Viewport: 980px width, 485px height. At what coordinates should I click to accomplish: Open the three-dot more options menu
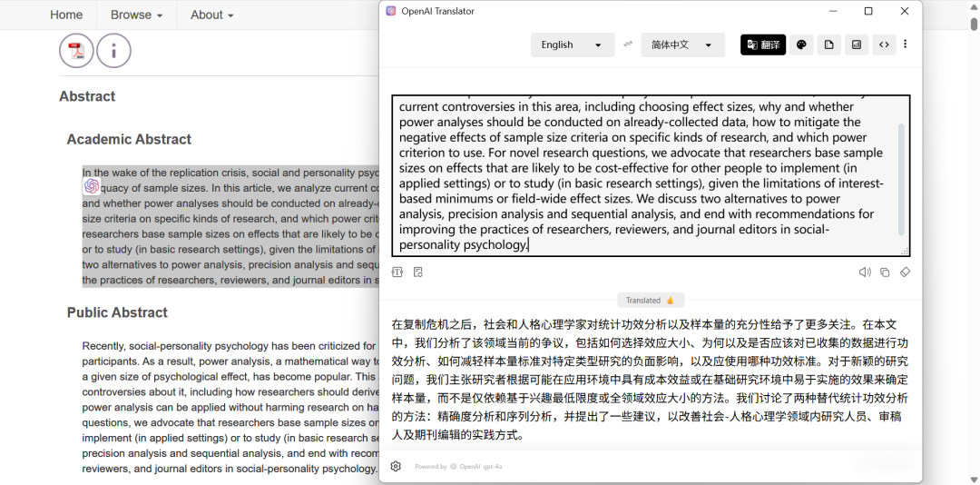(905, 45)
